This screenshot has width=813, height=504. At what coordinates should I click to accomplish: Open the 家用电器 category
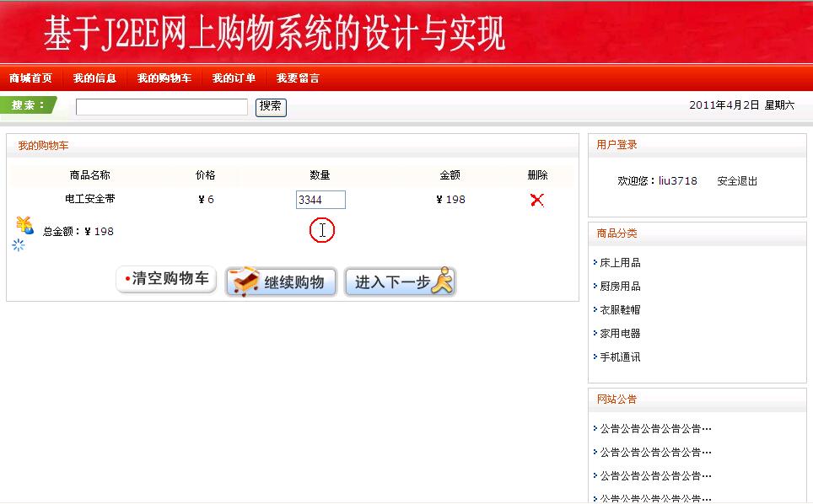[x=620, y=333]
